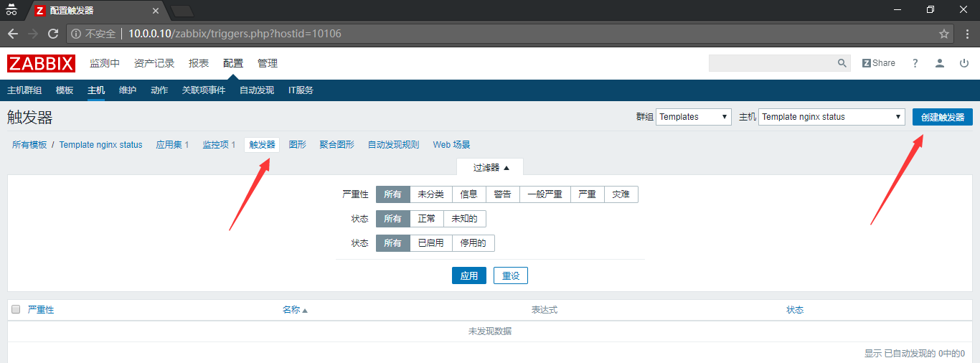
Task: Open 资产记录 main menu
Action: (x=154, y=63)
